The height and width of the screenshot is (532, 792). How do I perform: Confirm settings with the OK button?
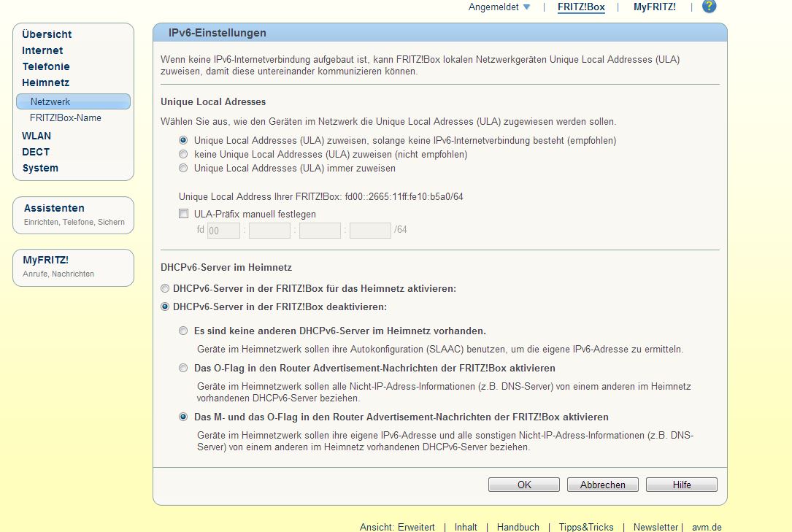524,485
